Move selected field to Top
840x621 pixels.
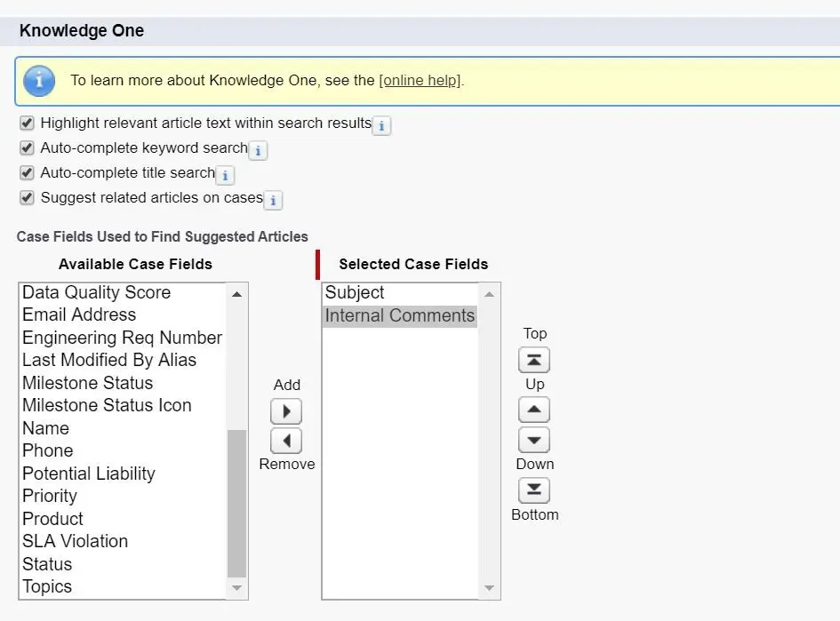coord(534,360)
